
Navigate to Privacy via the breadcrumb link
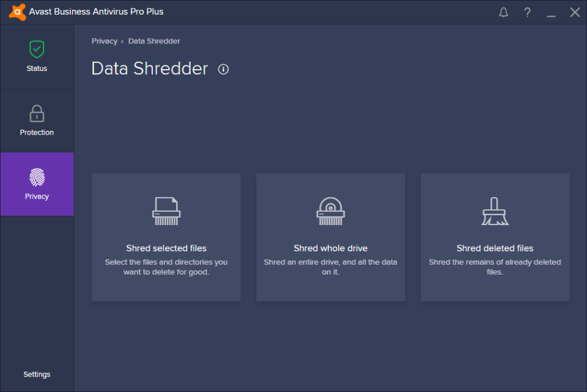pyautogui.click(x=104, y=41)
